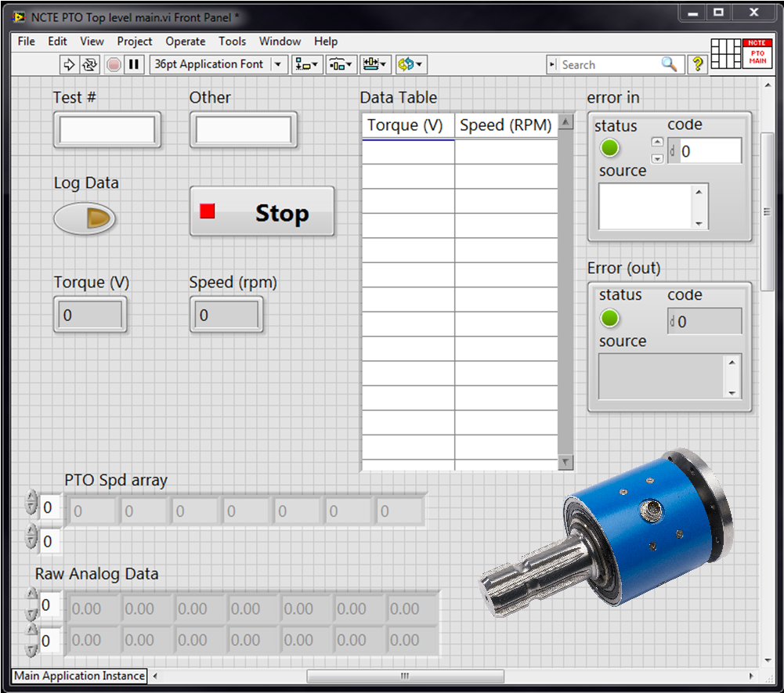Expand the Align Objects dropdown
The height and width of the screenshot is (693, 784).
point(307,65)
